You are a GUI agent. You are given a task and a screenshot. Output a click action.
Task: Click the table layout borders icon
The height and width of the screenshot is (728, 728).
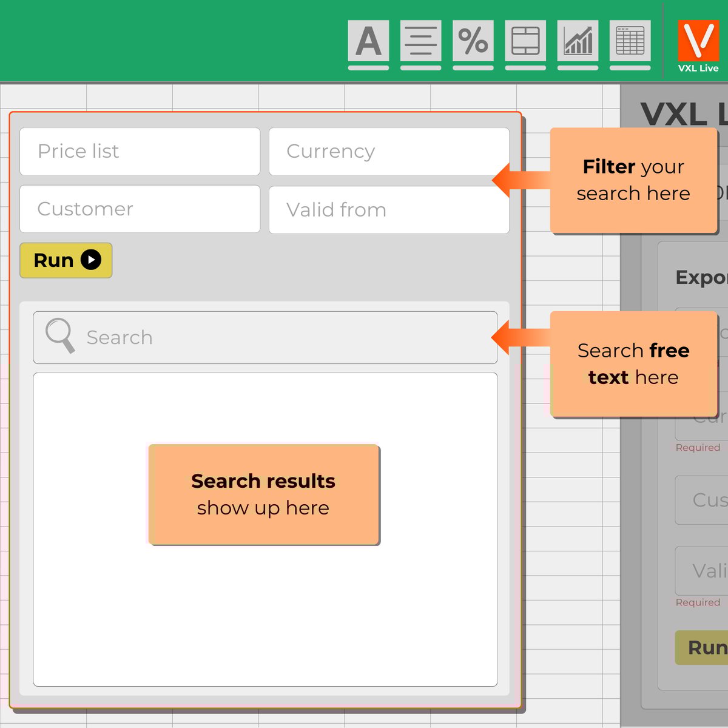click(525, 42)
